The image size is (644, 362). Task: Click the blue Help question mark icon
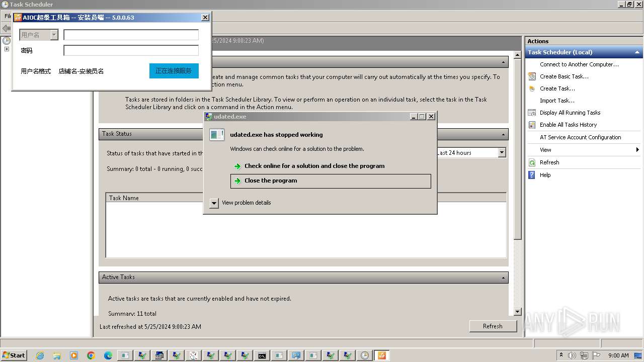532,175
